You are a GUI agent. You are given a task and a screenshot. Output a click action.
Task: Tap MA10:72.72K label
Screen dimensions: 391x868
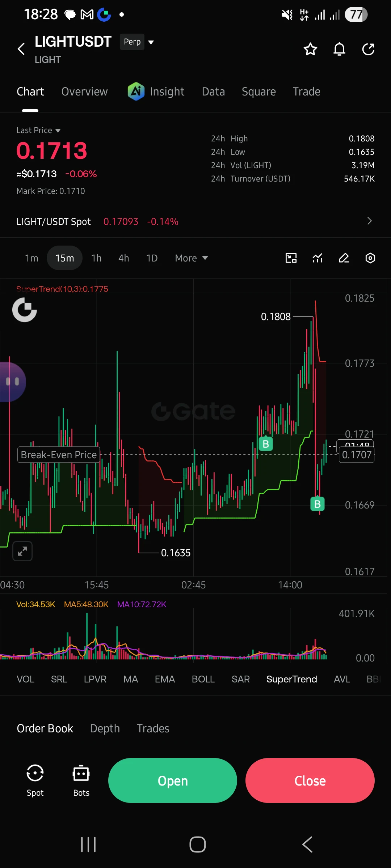pyautogui.click(x=142, y=604)
